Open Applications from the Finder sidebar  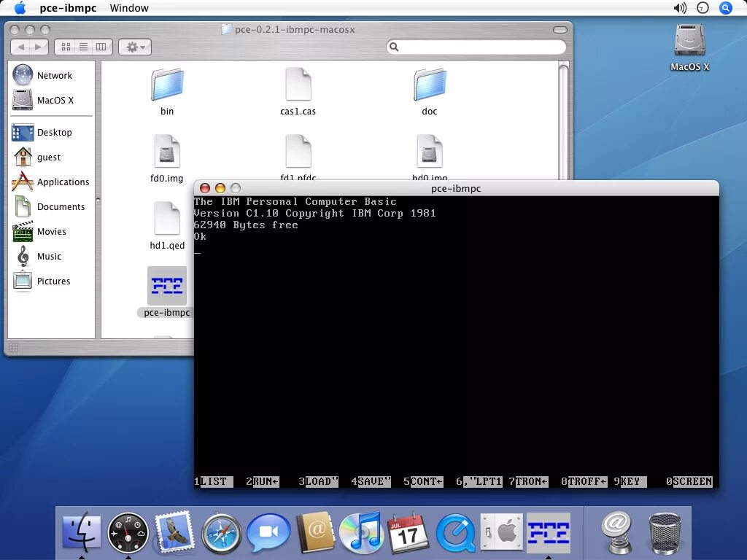(62, 182)
